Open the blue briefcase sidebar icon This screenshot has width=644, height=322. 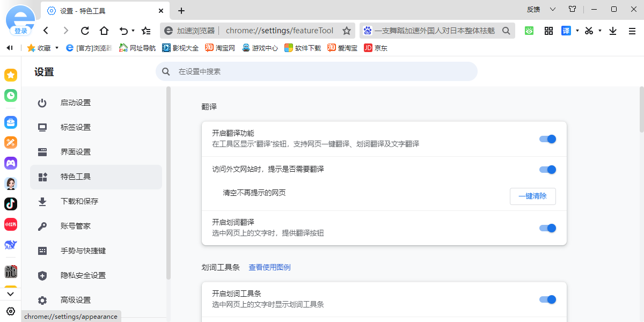click(11, 122)
